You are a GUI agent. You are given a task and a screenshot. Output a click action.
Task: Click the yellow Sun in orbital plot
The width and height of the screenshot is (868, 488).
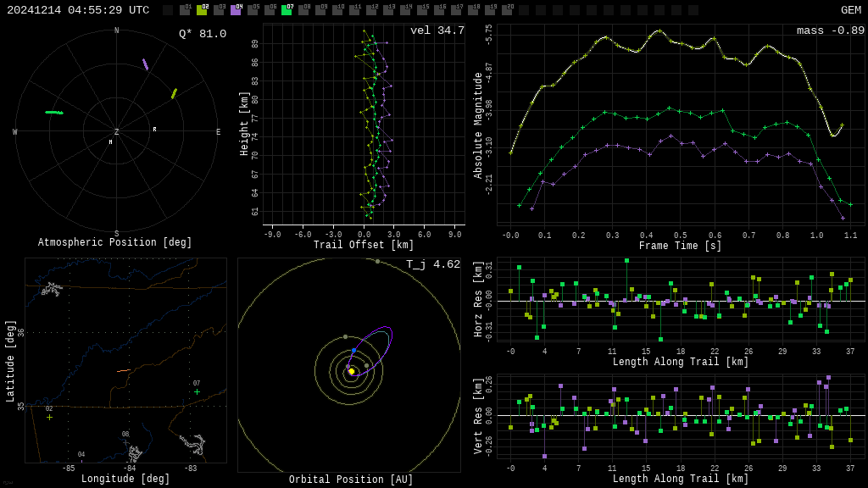[x=351, y=371]
